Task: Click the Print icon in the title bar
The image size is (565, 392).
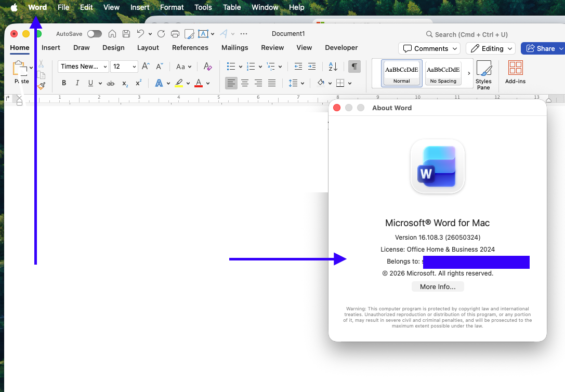Action: [175, 34]
